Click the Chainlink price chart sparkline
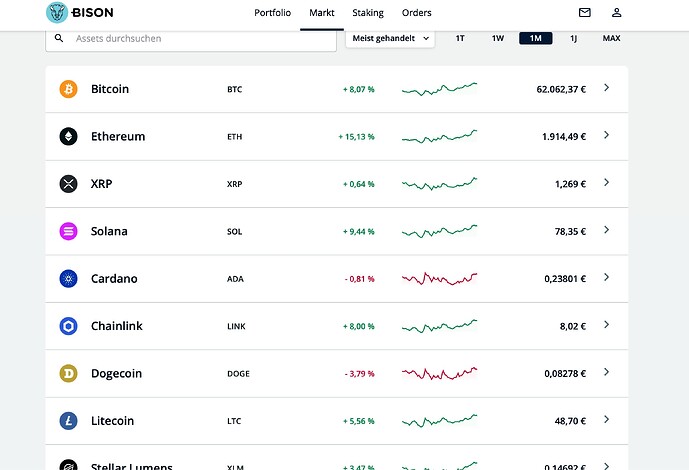This screenshot has height=470, width=689. click(x=439, y=326)
